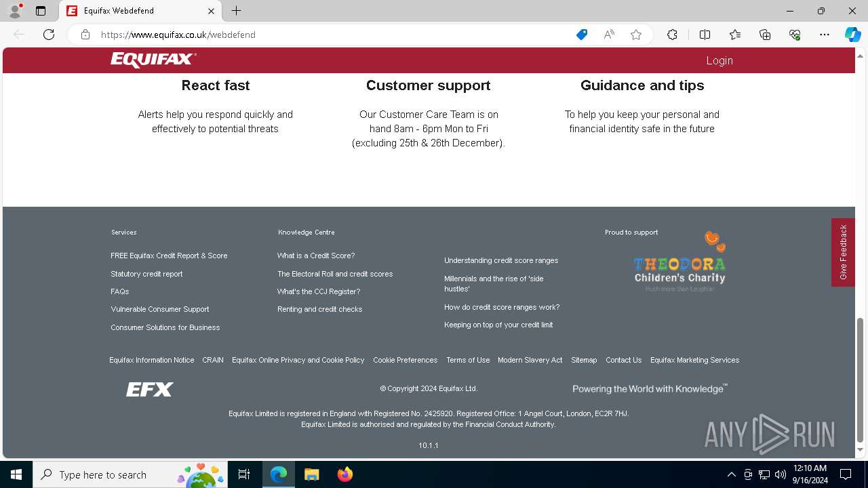
Task: Open the Sitemap footer link
Action: [x=584, y=360]
